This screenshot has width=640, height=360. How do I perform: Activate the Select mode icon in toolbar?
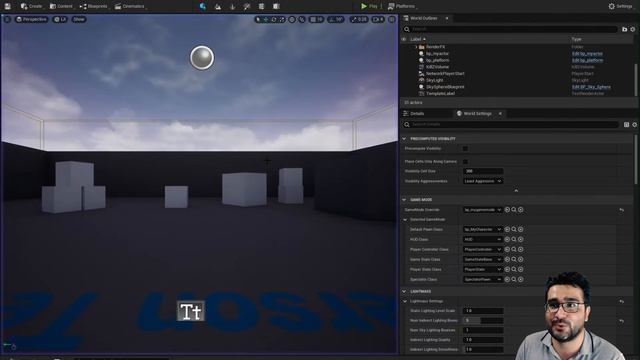tap(203, 6)
